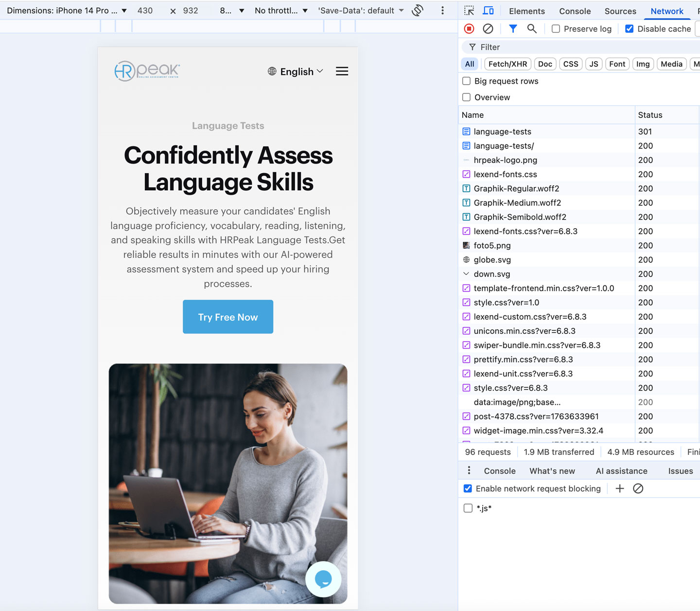Open the device Dimensions dropdown
Screen dimensions: 700x611
tap(67, 11)
